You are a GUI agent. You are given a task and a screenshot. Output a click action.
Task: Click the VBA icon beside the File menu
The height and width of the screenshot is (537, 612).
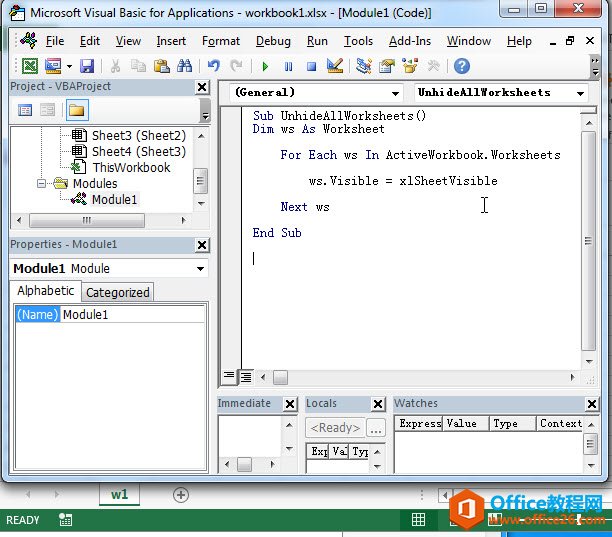29,41
